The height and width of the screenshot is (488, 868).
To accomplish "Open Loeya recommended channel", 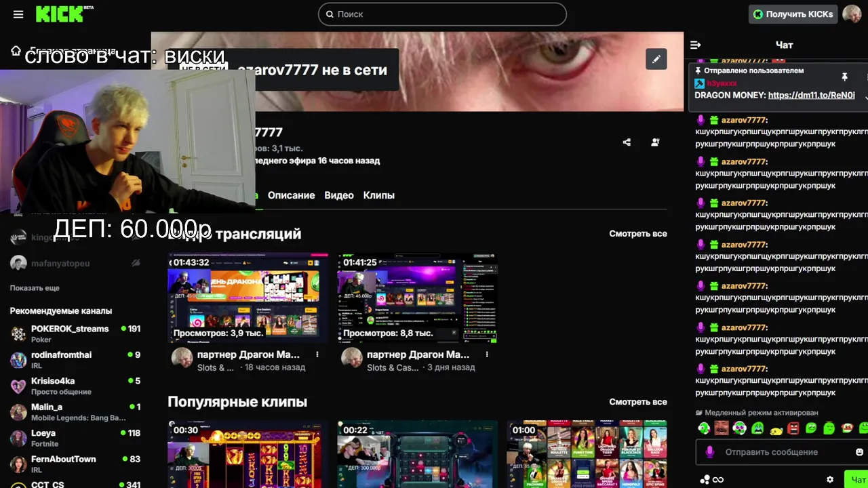I will [x=75, y=438].
